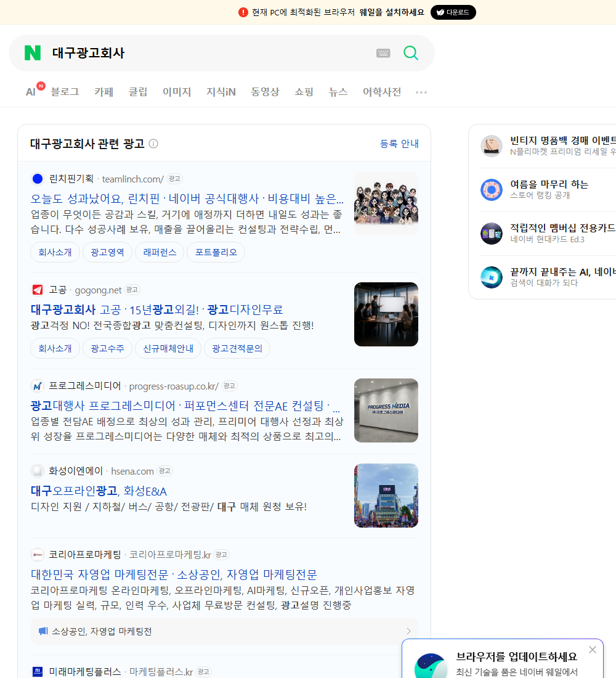Image resolution: width=616 pixels, height=678 pixels.
Task: Expand more search tabs with the ellipsis
Action: click(x=421, y=92)
